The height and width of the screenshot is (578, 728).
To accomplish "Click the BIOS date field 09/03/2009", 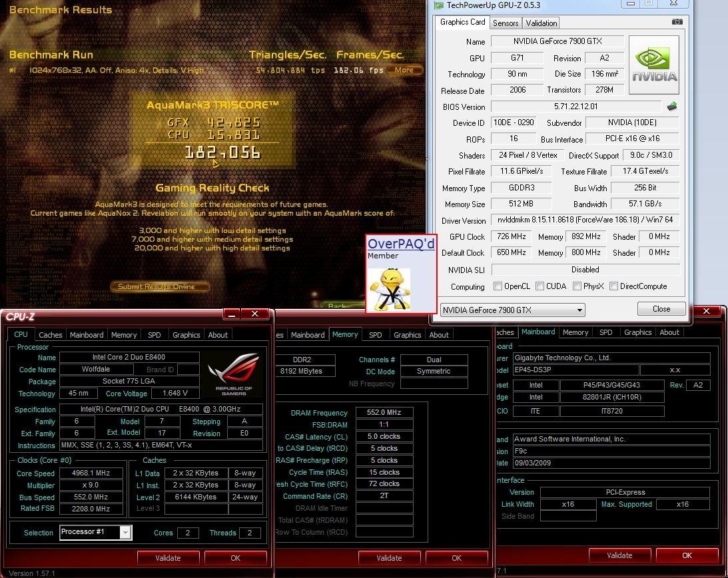I will point(611,463).
